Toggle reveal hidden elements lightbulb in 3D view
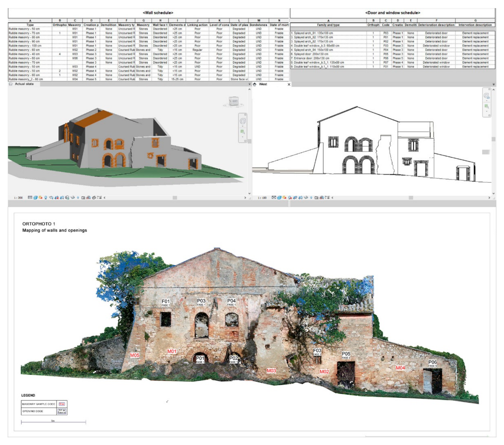 coord(78,198)
